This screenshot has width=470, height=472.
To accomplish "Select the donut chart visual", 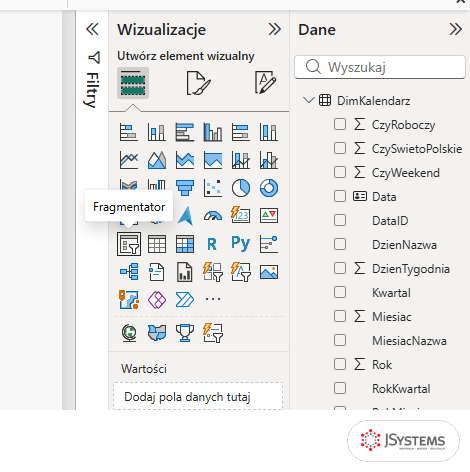I will (x=269, y=188).
